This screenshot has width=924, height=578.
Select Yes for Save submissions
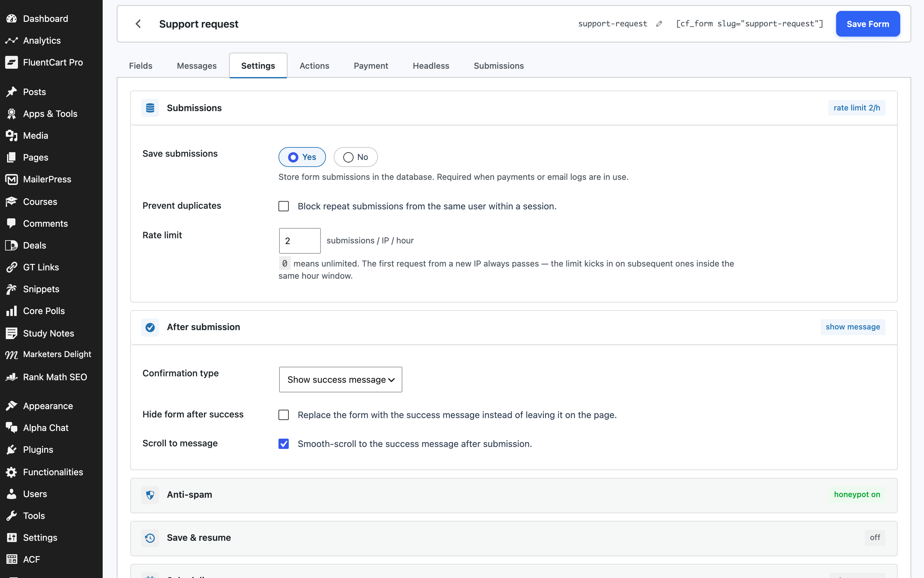point(302,157)
